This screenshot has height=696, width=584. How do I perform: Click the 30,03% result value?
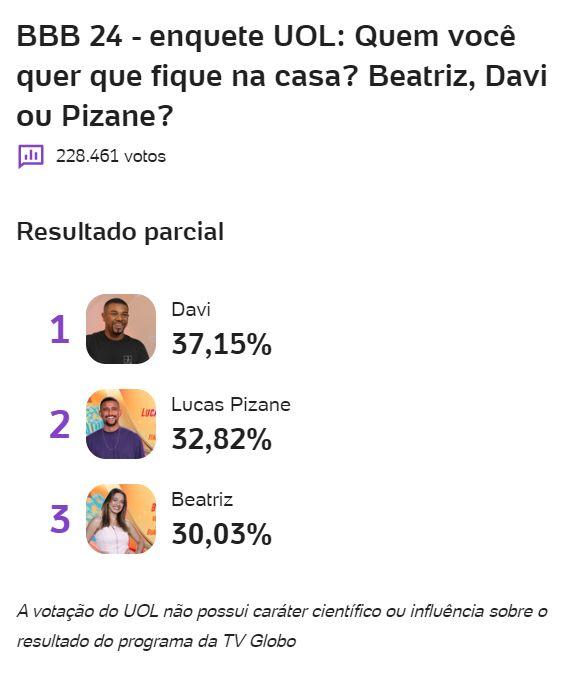click(221, 534)
